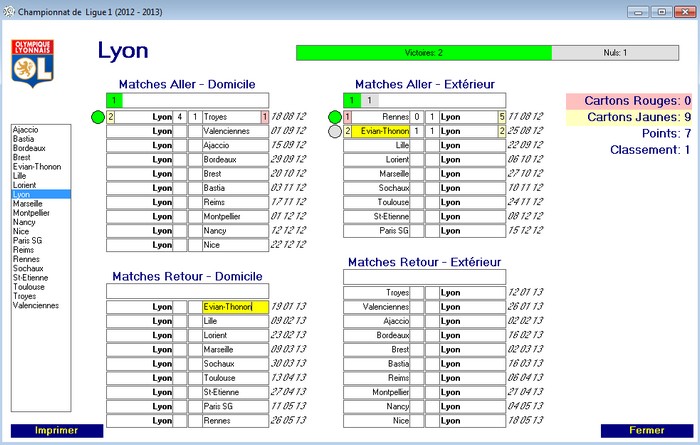This screenshot has width=700, height=445.
Task: Click the Cartons Rouges red label
Action: pos(629,101)
